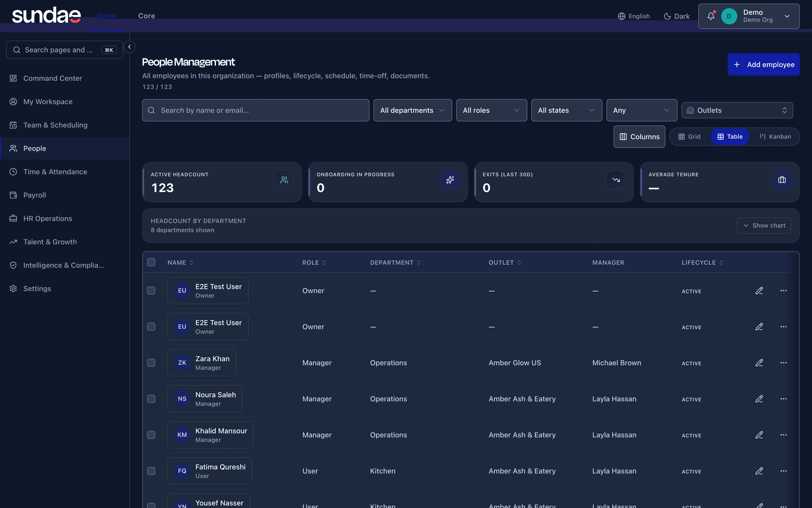Sort the table by Lifecycle column
The width and height of the screenshot is (812, 508).
[703, 263]
